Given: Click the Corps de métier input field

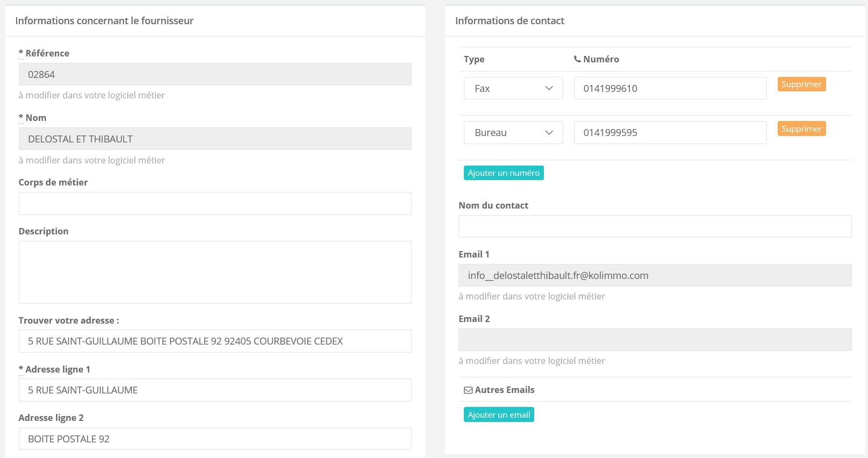Looking at the screenshot, I should [215, 204].
